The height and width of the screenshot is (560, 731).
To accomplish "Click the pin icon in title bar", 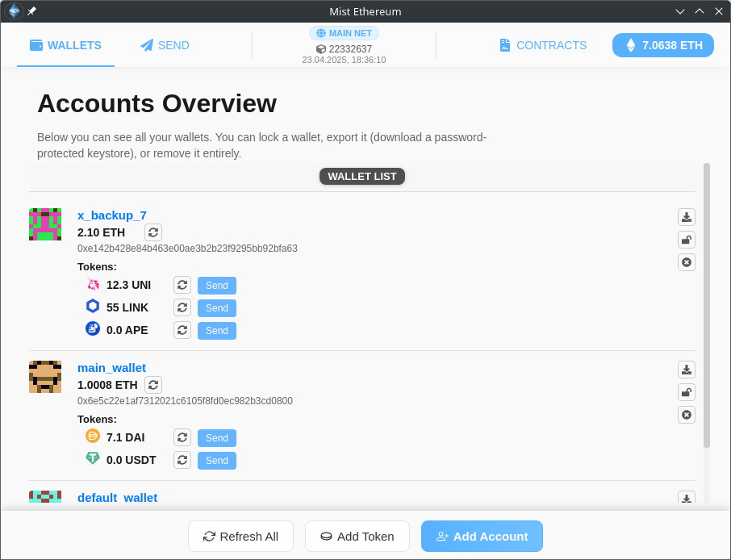I will pyautogui.click(x=31, y=11).
